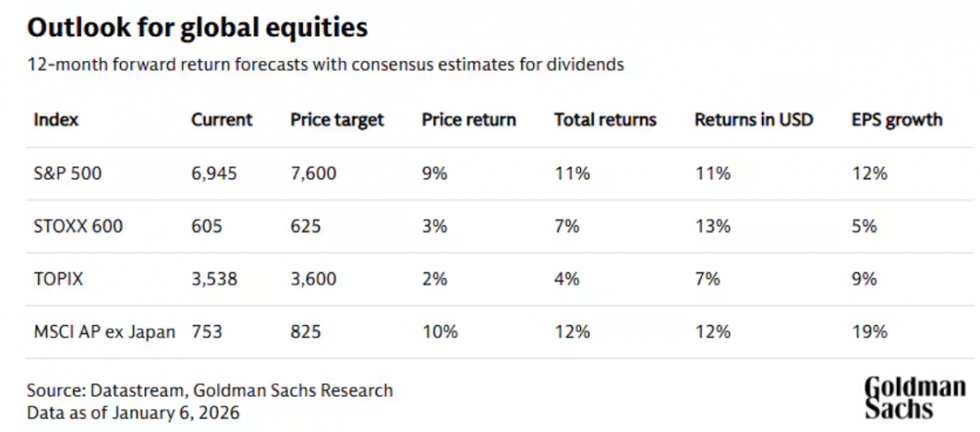The image size is (980, 432).
Task: Click the EPS growth column header
Action: 896,120
